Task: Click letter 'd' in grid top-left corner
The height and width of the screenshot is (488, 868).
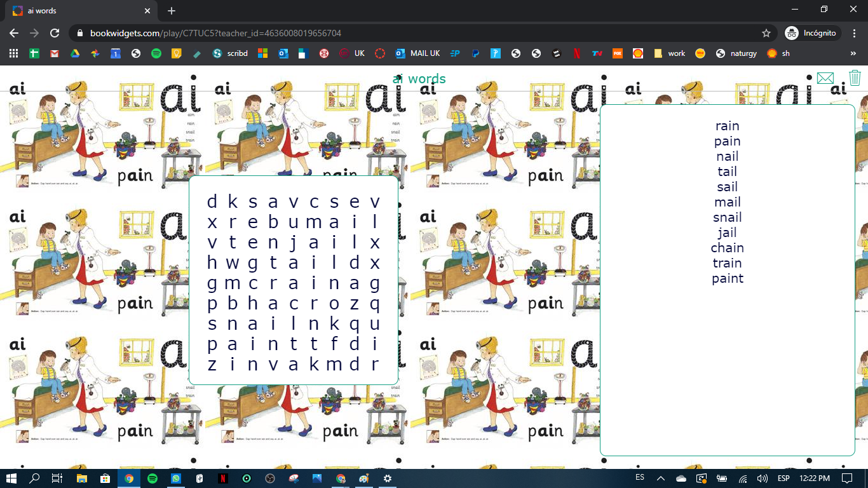Action: click(212, 202)
